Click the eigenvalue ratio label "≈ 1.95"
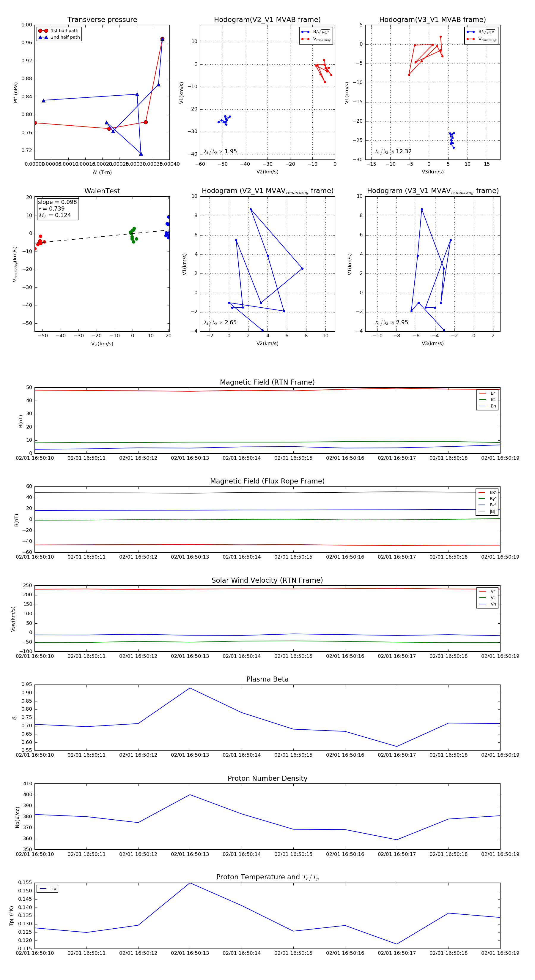Viewport: 535px width, 980px height. coord(221,151)
